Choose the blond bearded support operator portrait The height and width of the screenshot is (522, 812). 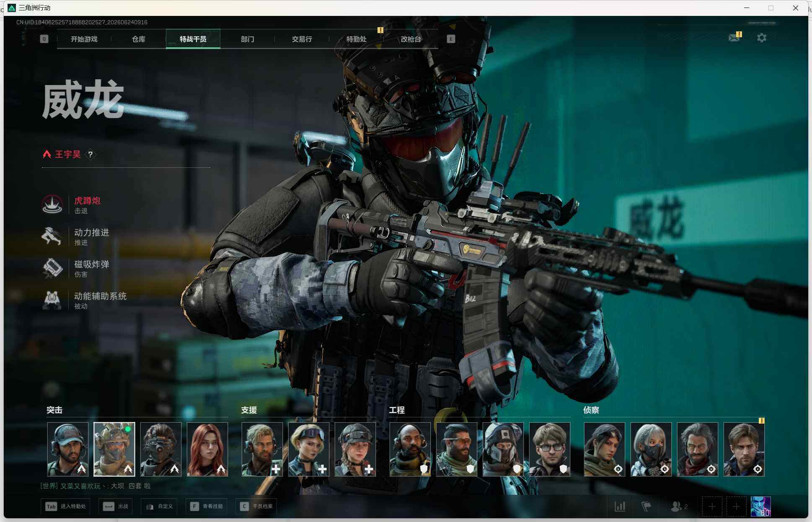point(262,449)
